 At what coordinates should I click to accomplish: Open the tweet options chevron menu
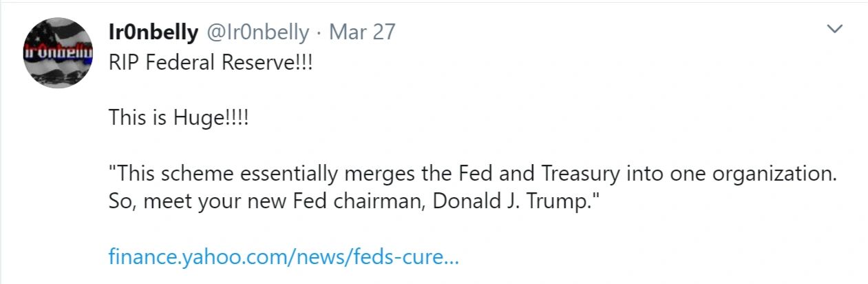pyautogui.click(x=834, y=29)
